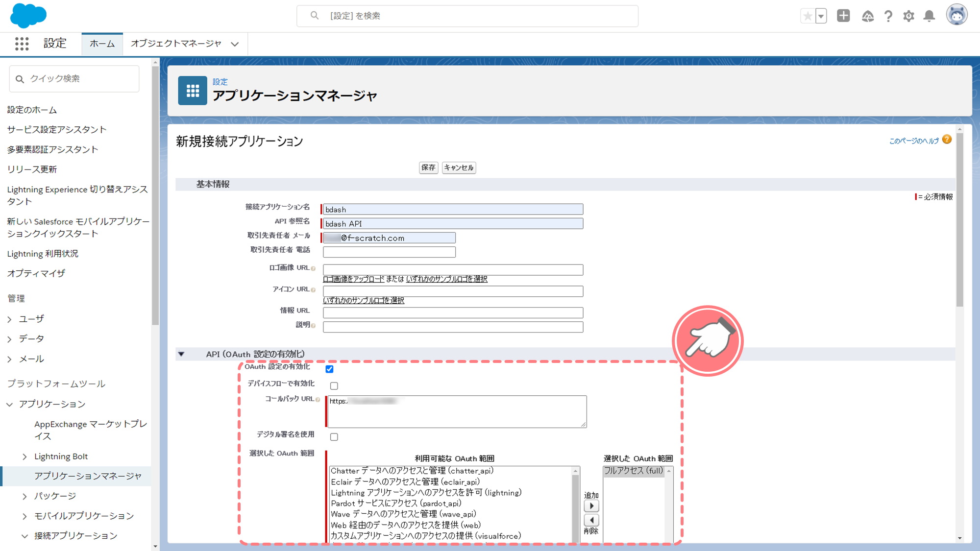Screen dimensions: 980x551
Task: Expand the データ tree node
Action: click(9, 339)
